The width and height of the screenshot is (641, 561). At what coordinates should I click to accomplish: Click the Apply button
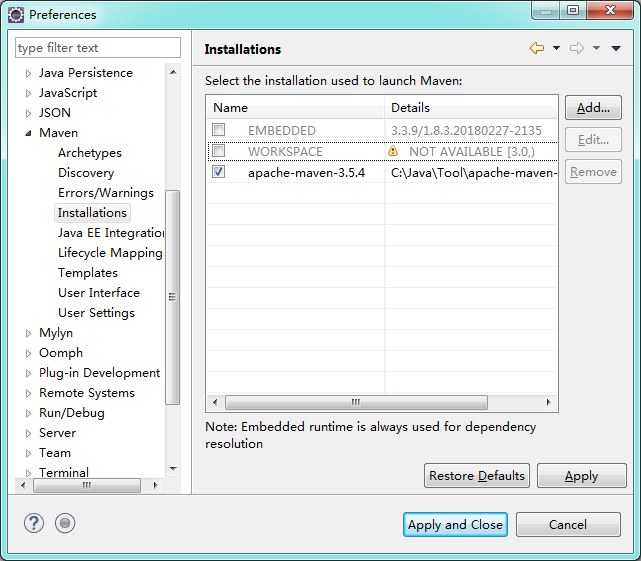[x=581, y=476]
